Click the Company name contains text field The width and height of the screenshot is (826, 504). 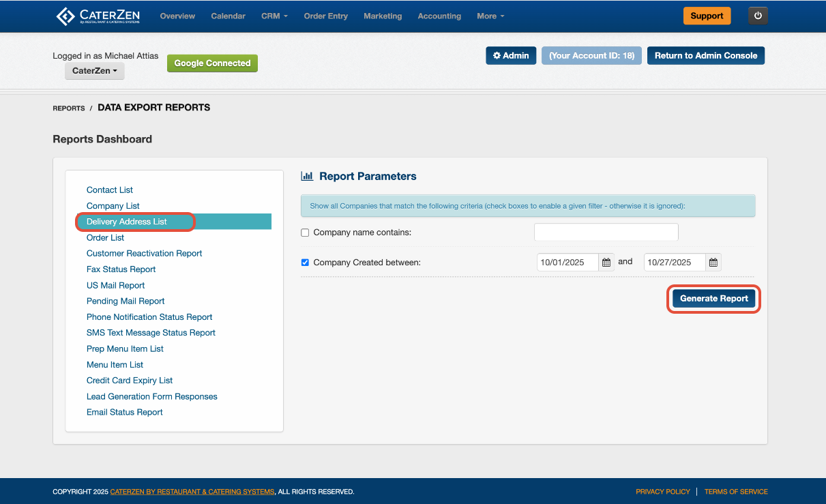pyautogui.click(x=606, y=232)
